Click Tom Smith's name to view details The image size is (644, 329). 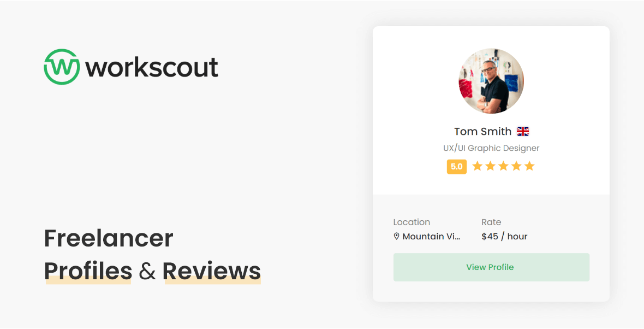point(482,131)
